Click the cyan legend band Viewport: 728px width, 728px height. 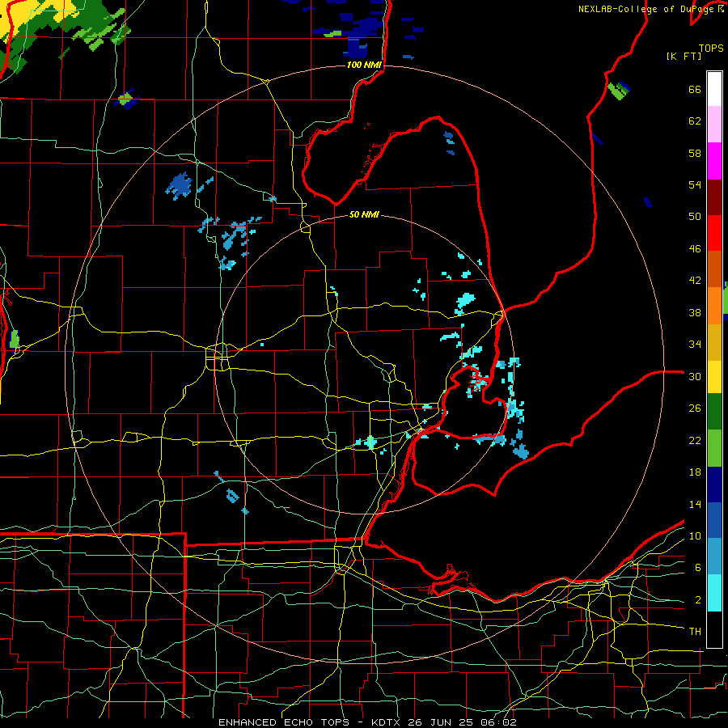tap(714, 593)
